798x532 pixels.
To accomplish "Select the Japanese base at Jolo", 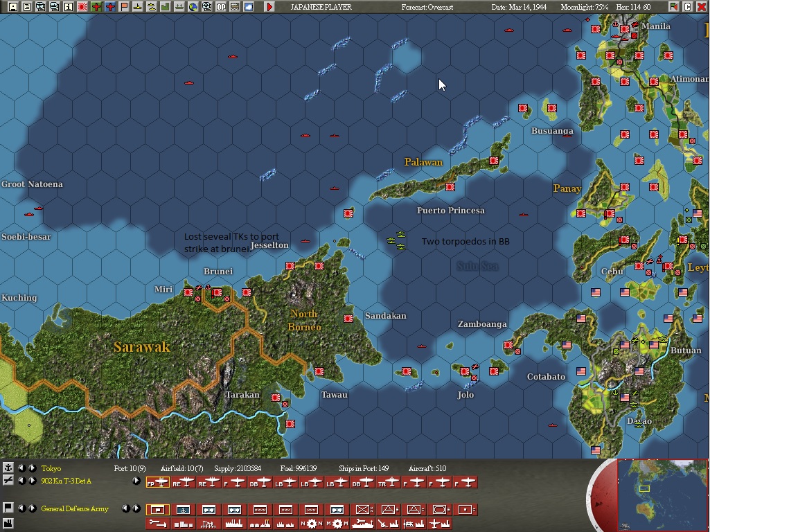I will (x=464, y=371).
